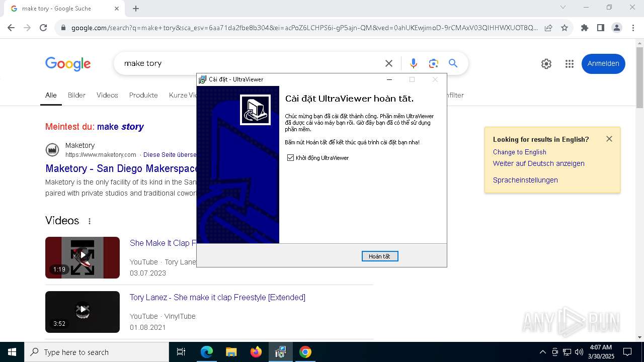Open Task View on the taskbar
644x362 pixels.
point(181,352)
